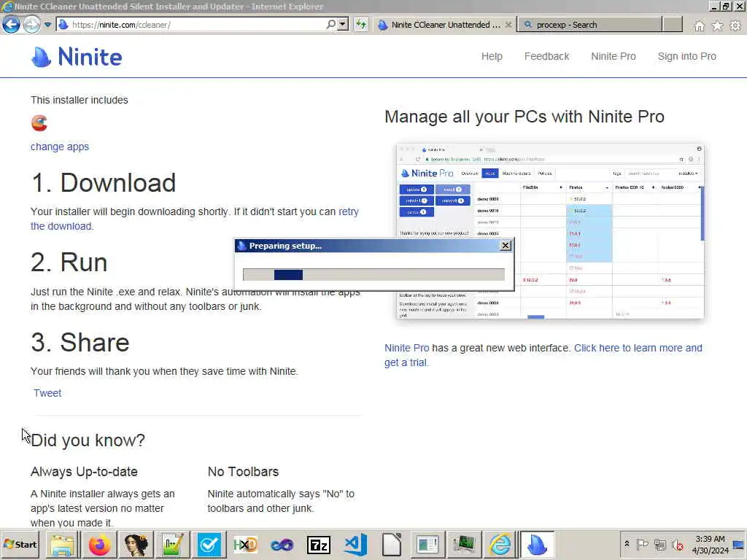Open the recent pages dropdown arrow
Viewport: 747px width, 560px height.
[47, 24]
